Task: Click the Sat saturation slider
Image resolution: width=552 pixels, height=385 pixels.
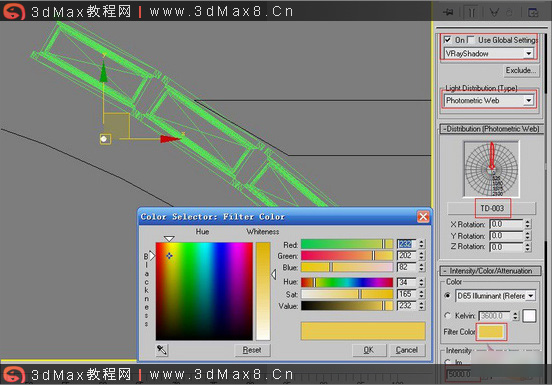Action: (347, 294)
